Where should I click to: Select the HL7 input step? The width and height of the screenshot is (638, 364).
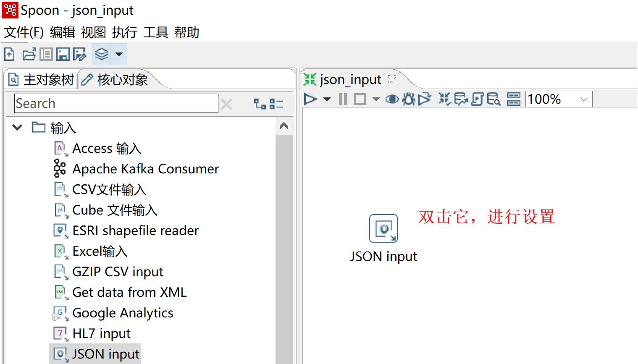tap(101, 333)
